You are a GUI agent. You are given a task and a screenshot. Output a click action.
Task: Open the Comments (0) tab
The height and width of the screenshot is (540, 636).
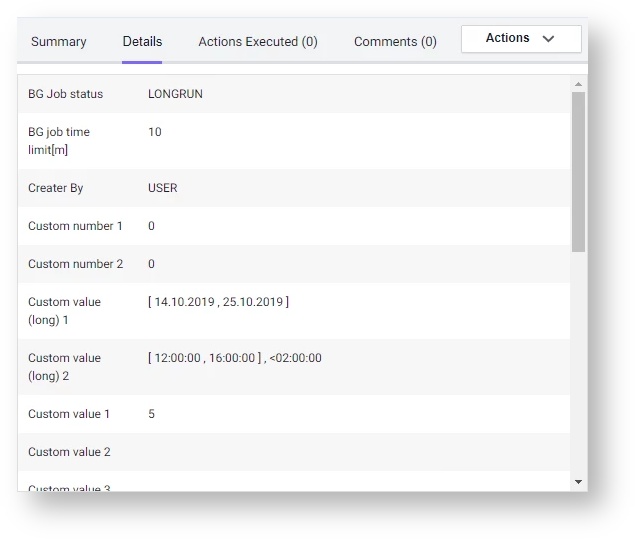click(x=395, y=41)
